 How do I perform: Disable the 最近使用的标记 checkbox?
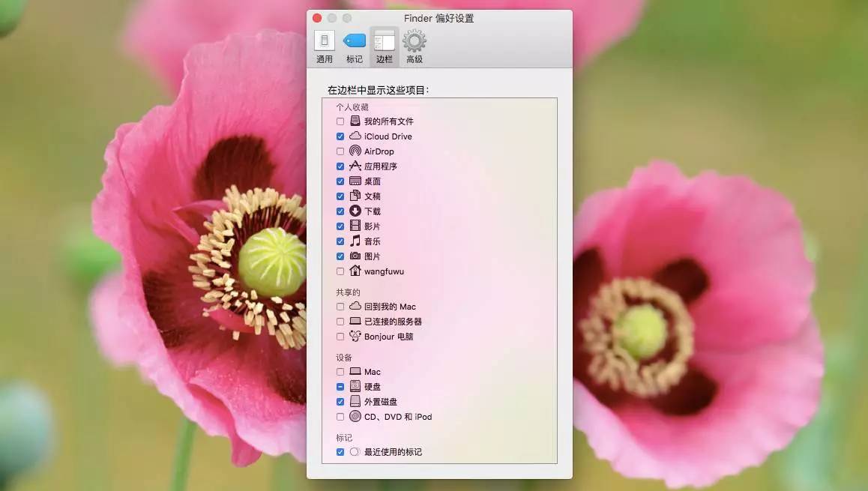click(340, 452)
